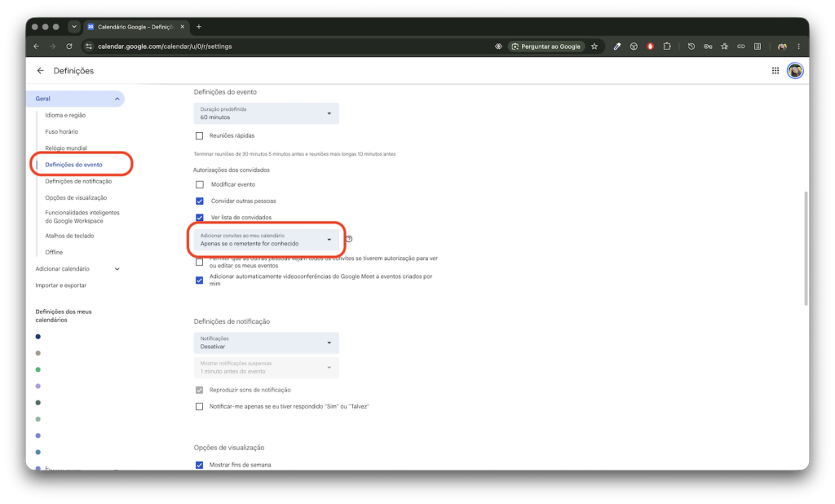Screen dimensions: 835x504
Task: Click the link icon in browser toolbar
Action: point(740,46)
